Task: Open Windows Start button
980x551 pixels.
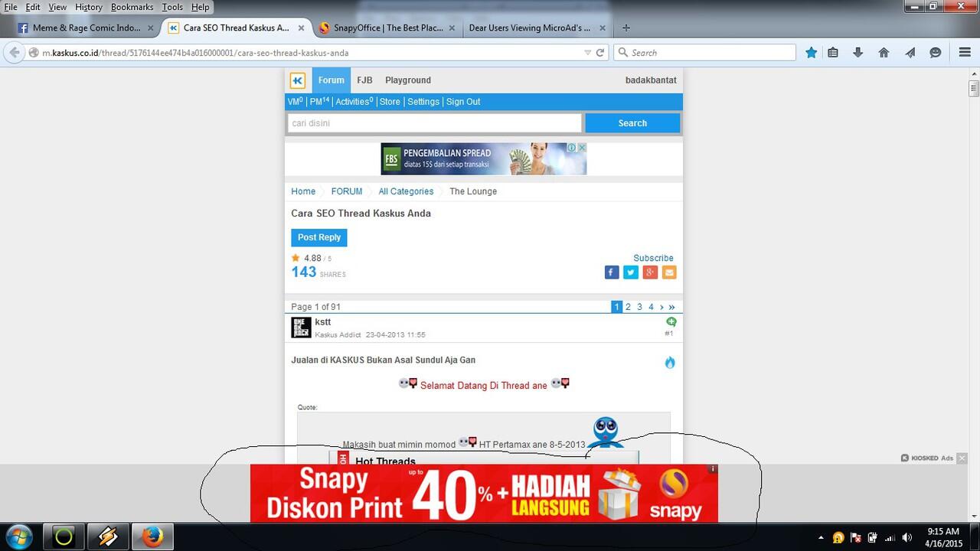Action: click(x=18, y=537)
